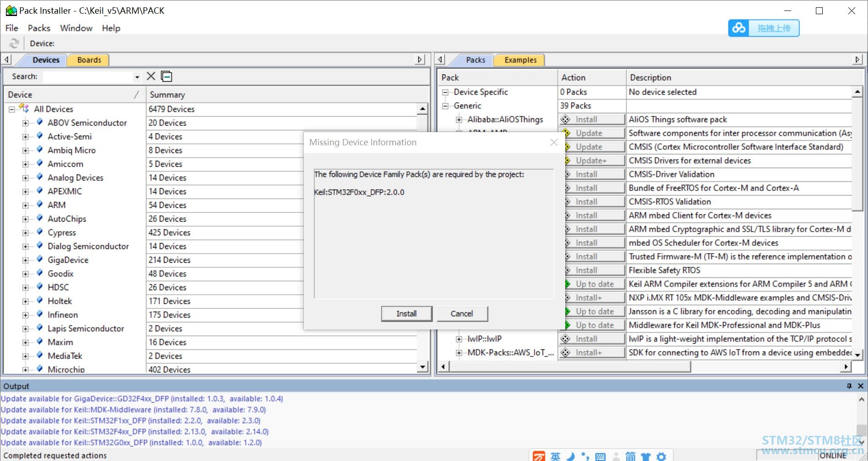
Task: Click the cloud upload icon button
Action: pos(739,28)
